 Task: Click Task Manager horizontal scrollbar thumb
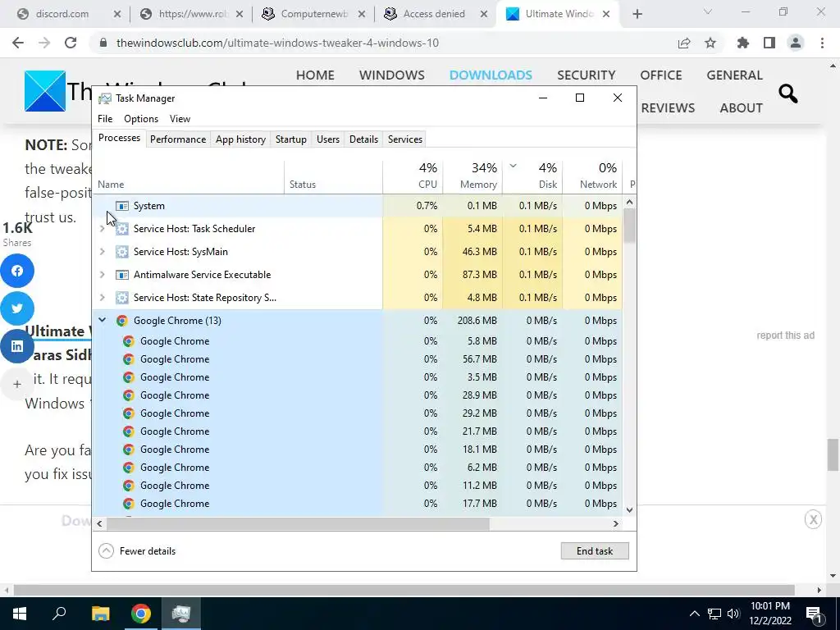point(297,523)
